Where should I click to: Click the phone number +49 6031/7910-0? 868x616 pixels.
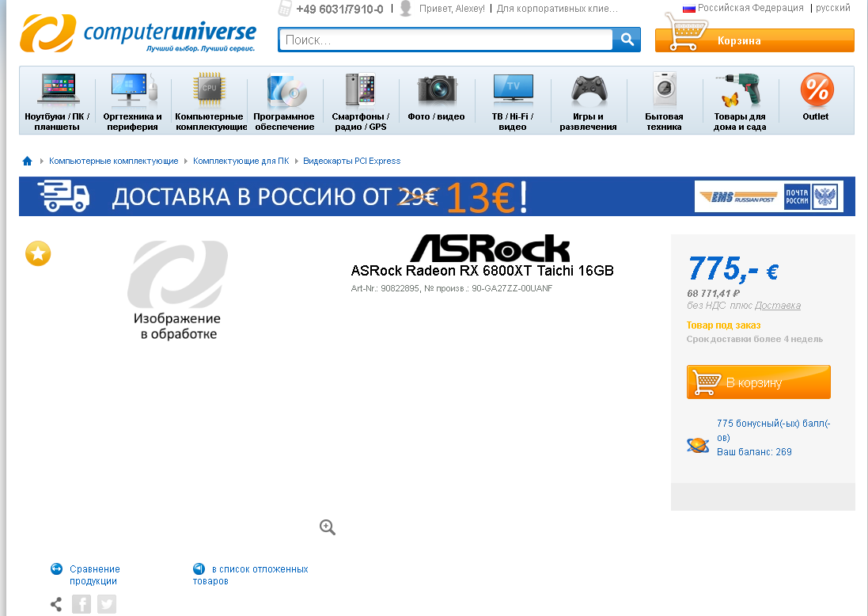339,9
